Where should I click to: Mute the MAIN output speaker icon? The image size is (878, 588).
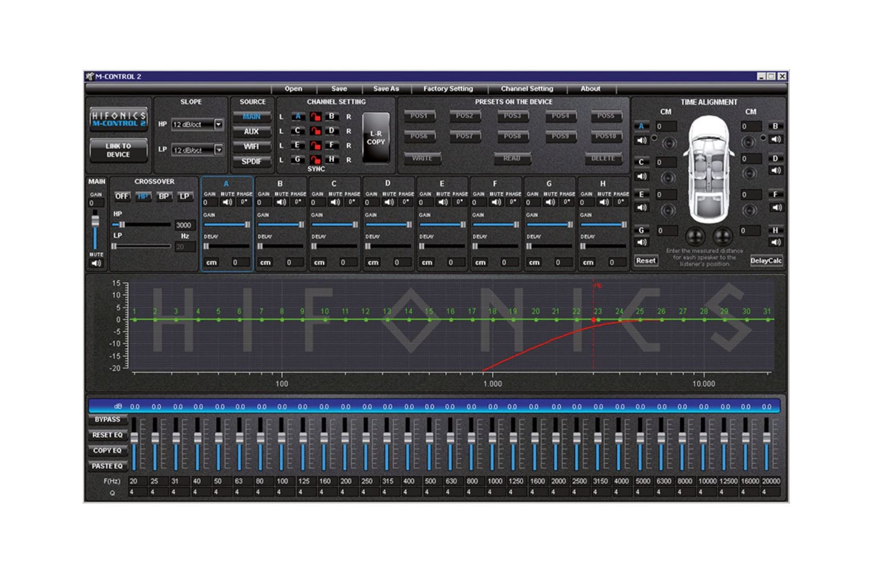(x=96, y=263)
